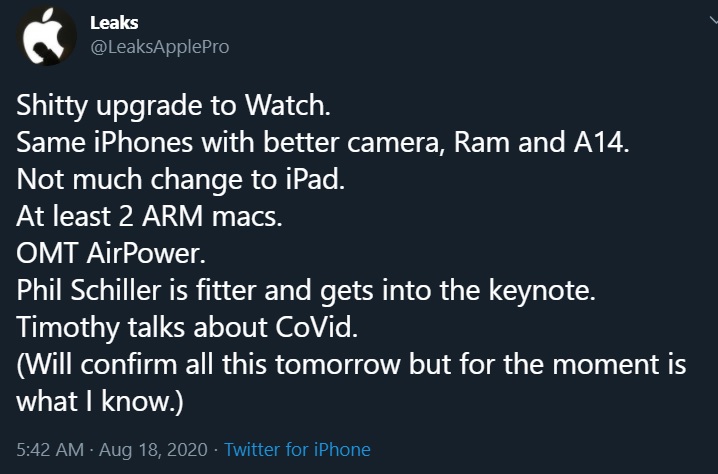
Task: Click the Twitter for iPhone source link
Action: (297, 449)
